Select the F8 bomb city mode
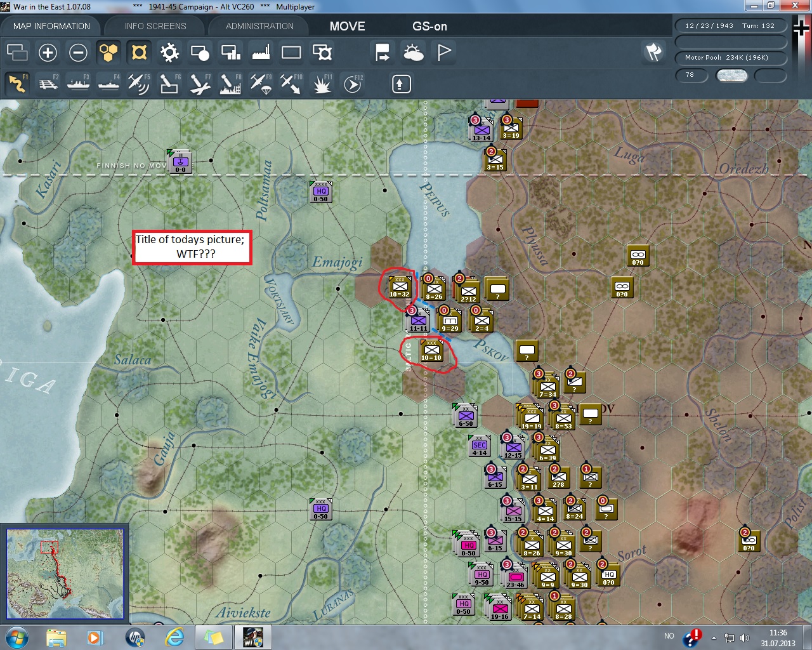This screenshot has height=650, width=812. coord(230,84)
